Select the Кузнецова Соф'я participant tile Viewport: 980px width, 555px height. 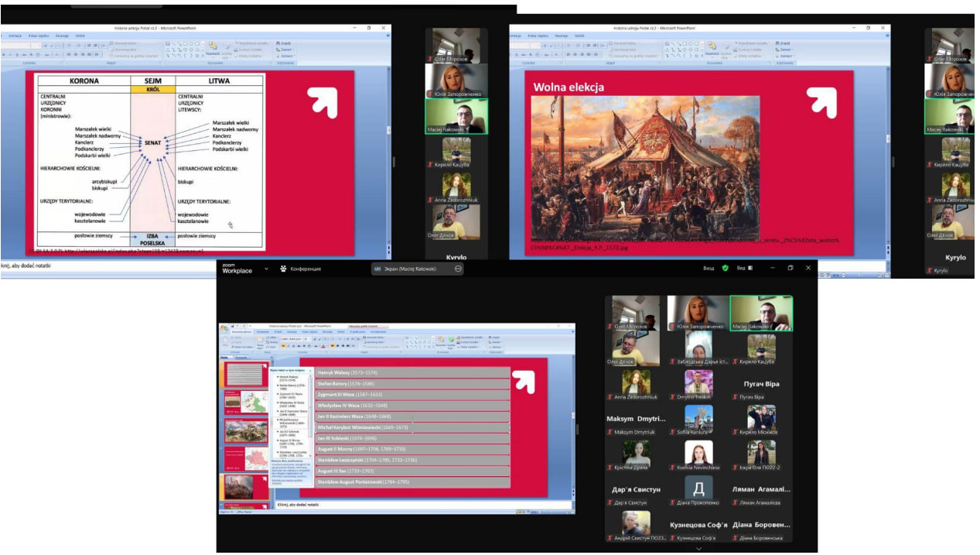point(698,526)
